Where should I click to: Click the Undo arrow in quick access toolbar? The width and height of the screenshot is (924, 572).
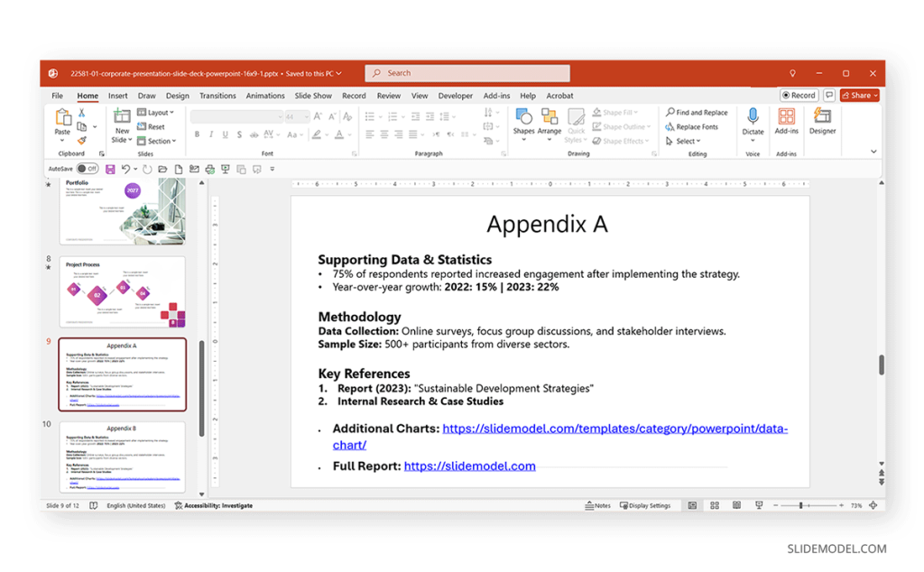125,169
